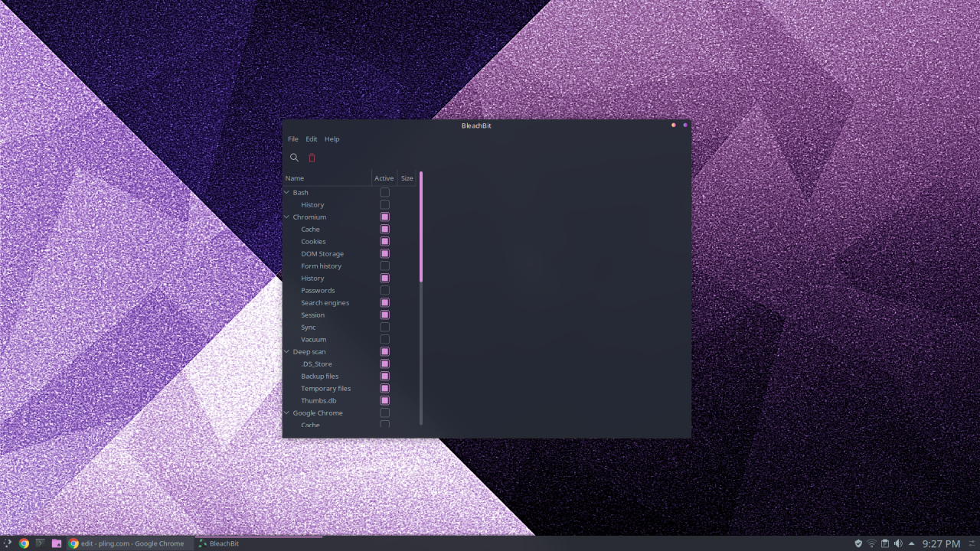Image resolution: width=980 pixels, height=551 pixels.
Task: Click the purple BleachBit window button
Action: pyautogui.click(x=685, y=125)
